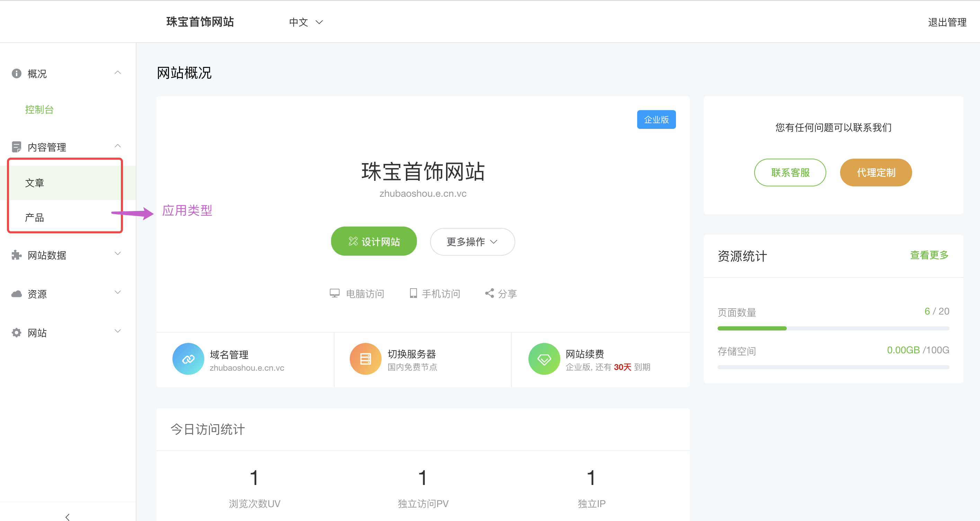Click the 内容管理 document icon
Viewport: 980px width, 521px height.
point(16,147)
